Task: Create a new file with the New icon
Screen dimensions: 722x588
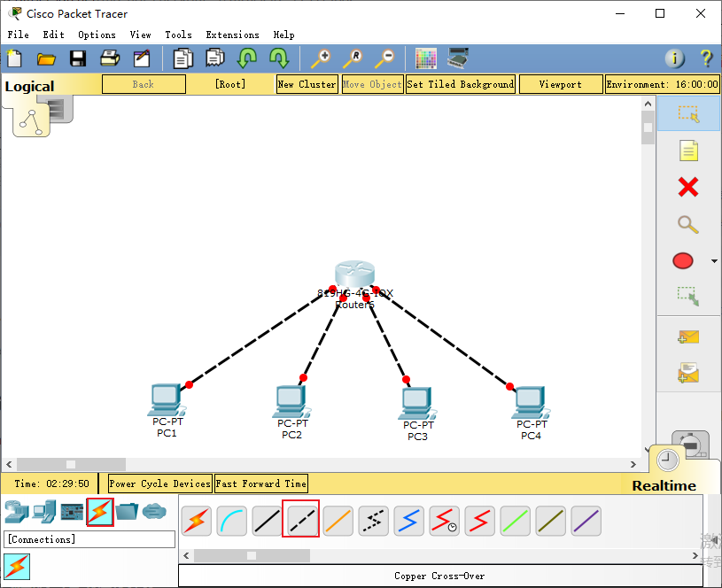Action: click(x=14, y=59)
